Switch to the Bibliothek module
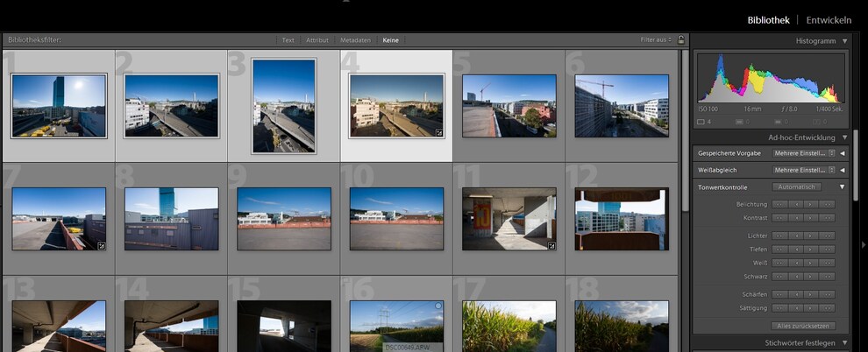The height and width of the screenshot is (352, 868). tap(768, 20)
